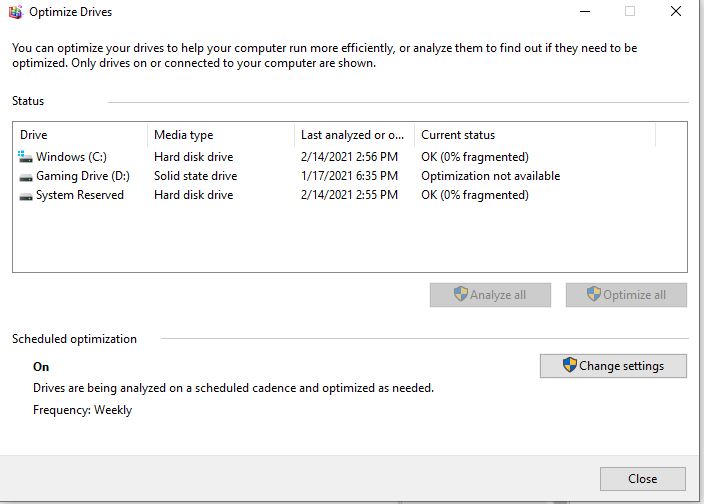Viewport: 704px width, 504px height.
Task: Click the '2/14/2021 2:55 PM' date cell
Action: click(349, 195)
